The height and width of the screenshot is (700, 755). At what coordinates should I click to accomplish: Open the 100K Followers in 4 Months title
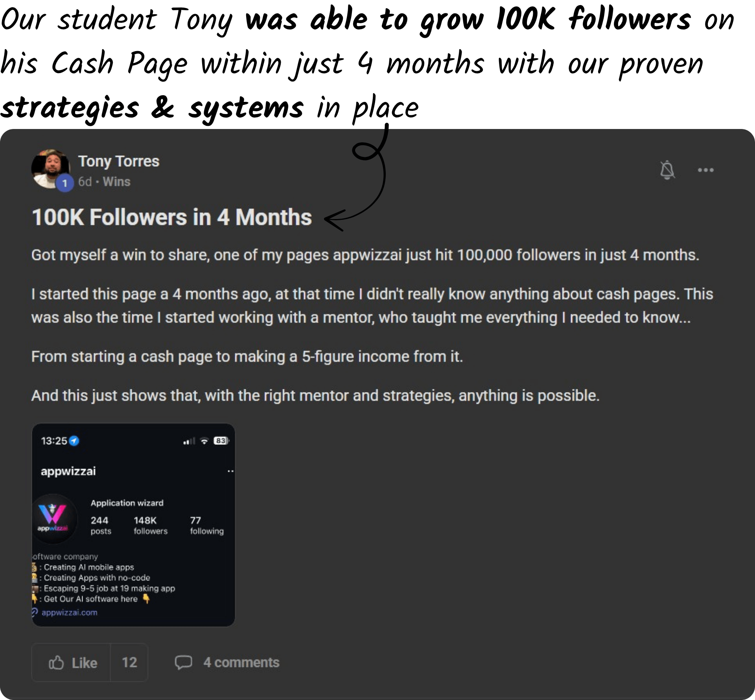[171, 217]
